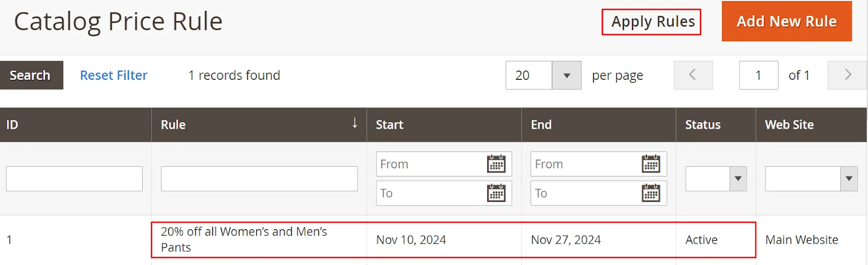
Task: Open the 20% off Pants rule row
Action: coord(244,239)
